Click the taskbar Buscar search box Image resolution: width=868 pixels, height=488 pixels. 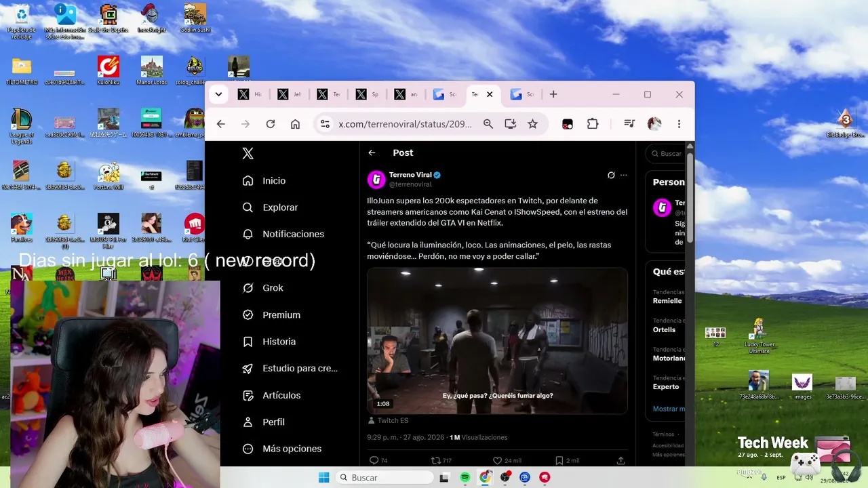pyautogui.click(x=384, y=478)
